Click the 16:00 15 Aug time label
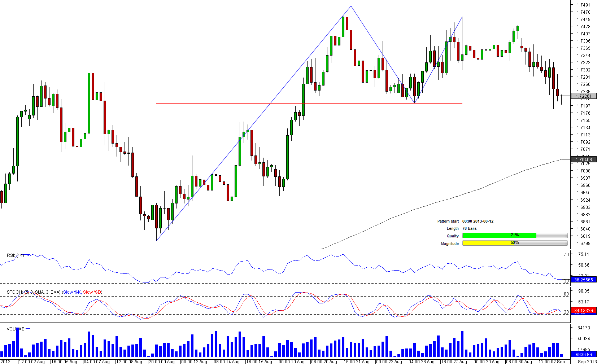 click(x=259, y=361)
